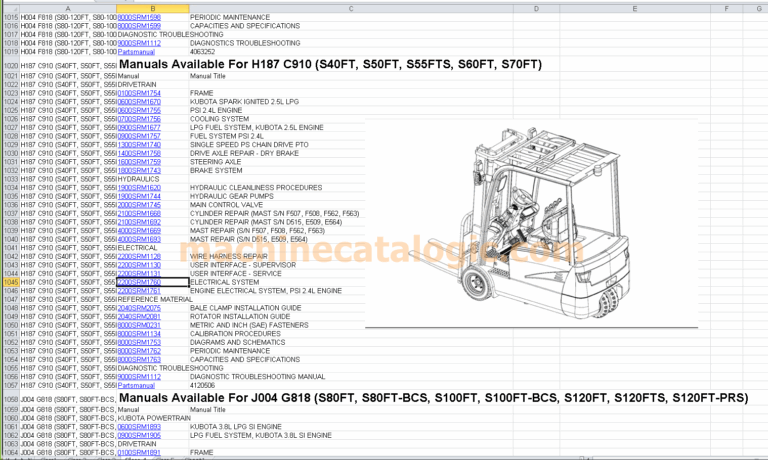Select column D header
The height and width of the screenshot is (460, 768).
point(536,9)
